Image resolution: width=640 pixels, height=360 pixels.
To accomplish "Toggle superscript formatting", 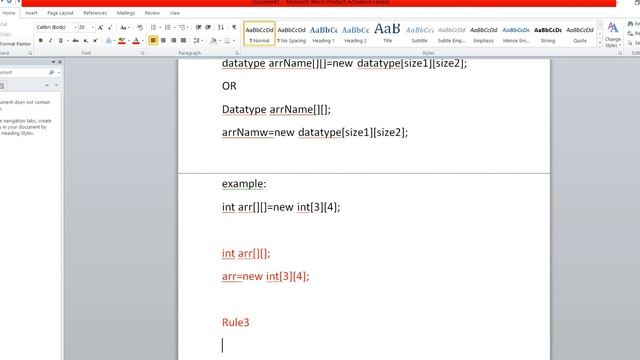I will pos(96,40).
